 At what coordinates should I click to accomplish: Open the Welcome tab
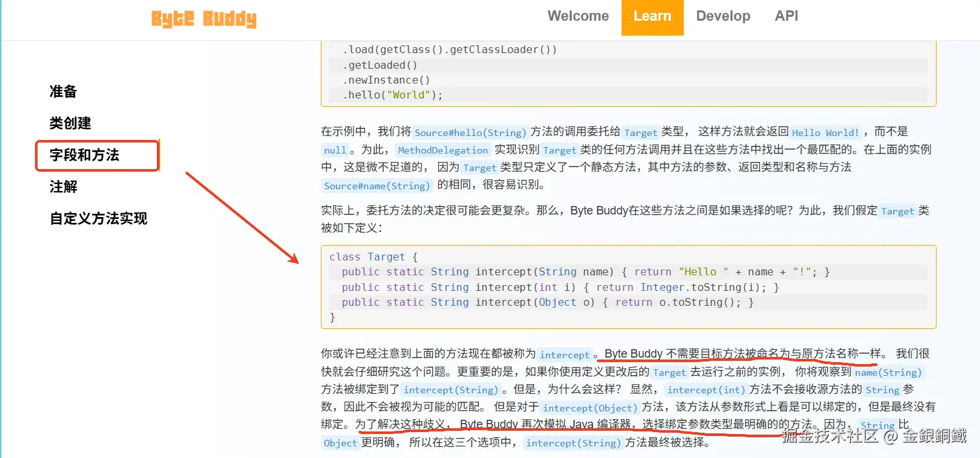578,16
